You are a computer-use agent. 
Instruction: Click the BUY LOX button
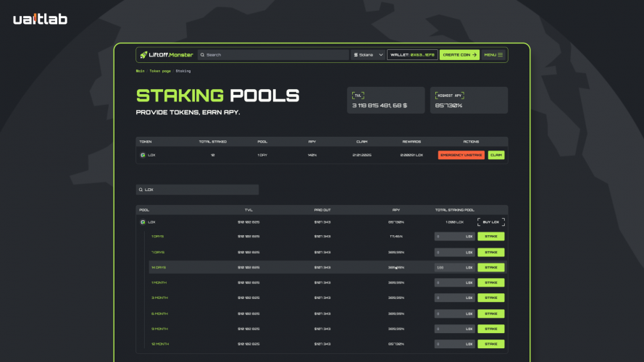tap(491, 222)
